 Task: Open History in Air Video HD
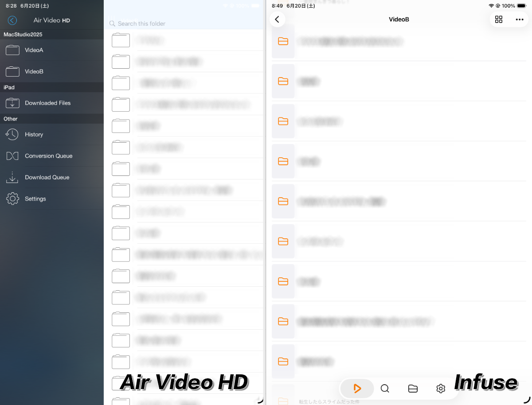pos(52,134)
